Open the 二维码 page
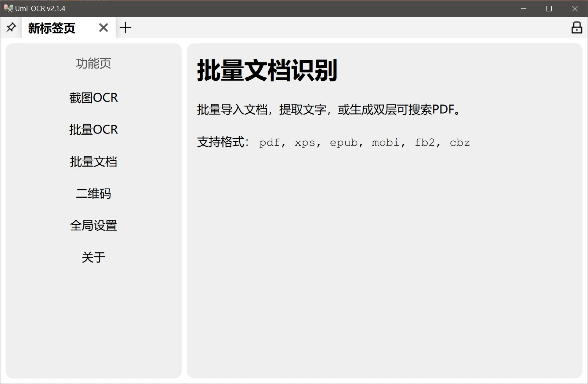The image size is (588, 384). click(94, 194)
